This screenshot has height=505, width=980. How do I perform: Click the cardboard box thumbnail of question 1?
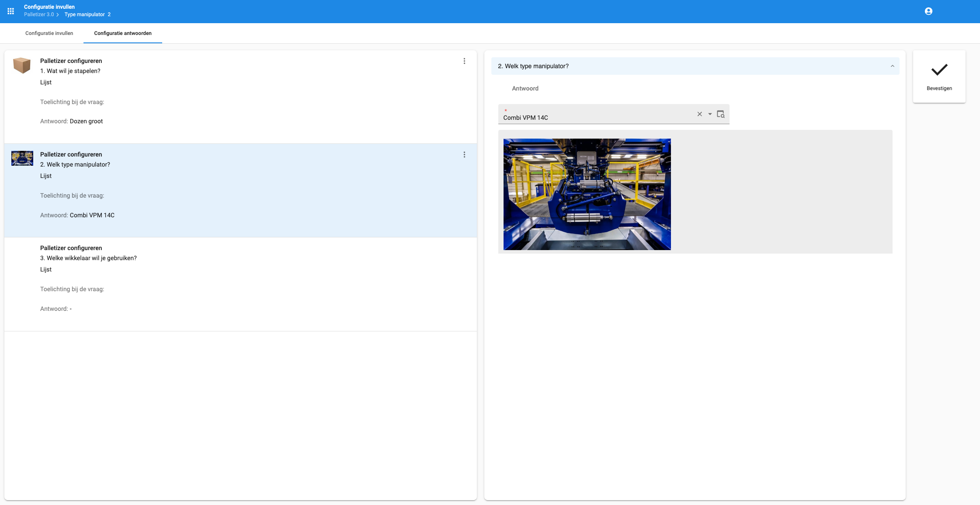click(22, 65)
